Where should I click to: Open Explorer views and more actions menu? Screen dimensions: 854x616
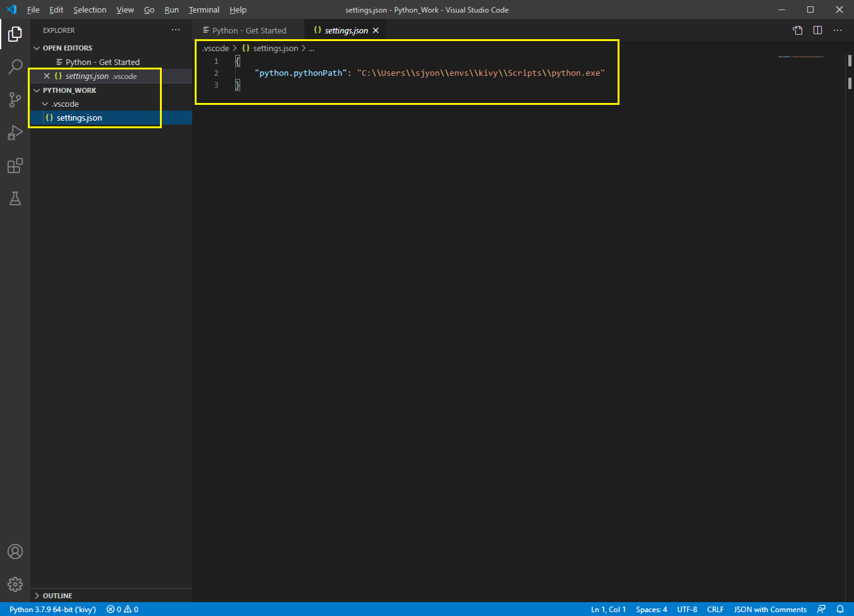[x=176, y=30]
